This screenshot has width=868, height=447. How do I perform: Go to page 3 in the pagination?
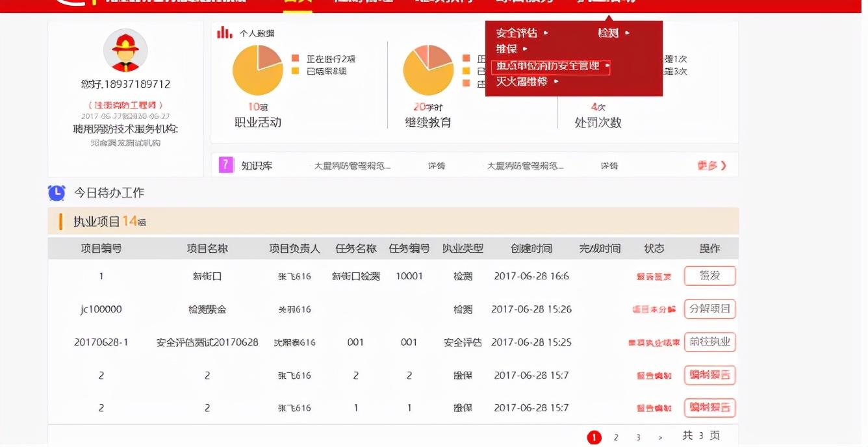point(638,437)
